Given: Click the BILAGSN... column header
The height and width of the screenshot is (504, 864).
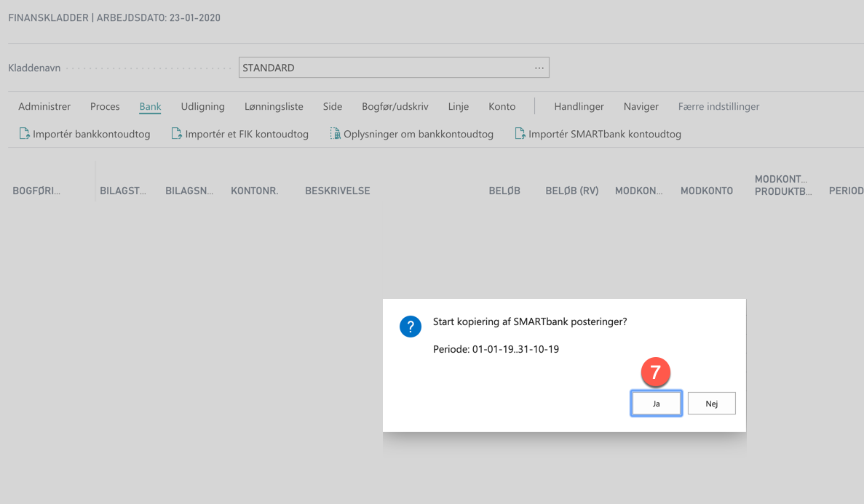Looking at the screenshot, I should [189, 191].
